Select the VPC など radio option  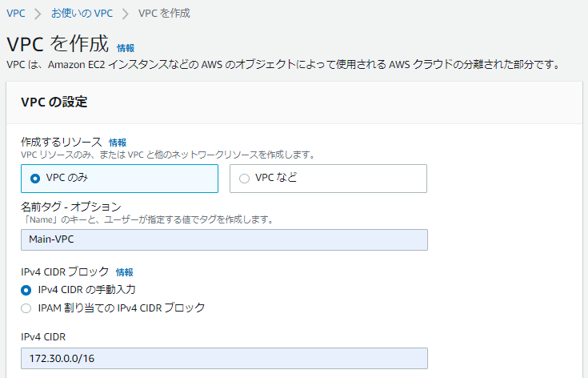244,179
